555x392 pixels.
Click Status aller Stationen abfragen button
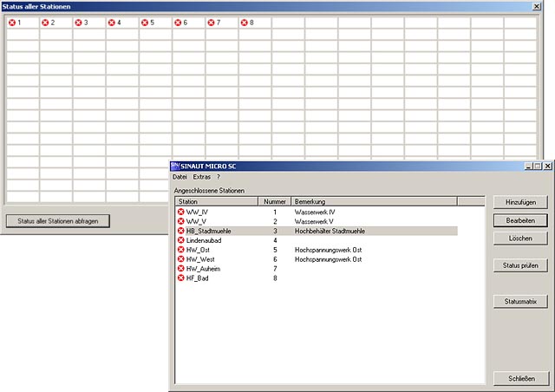[58, 220]
